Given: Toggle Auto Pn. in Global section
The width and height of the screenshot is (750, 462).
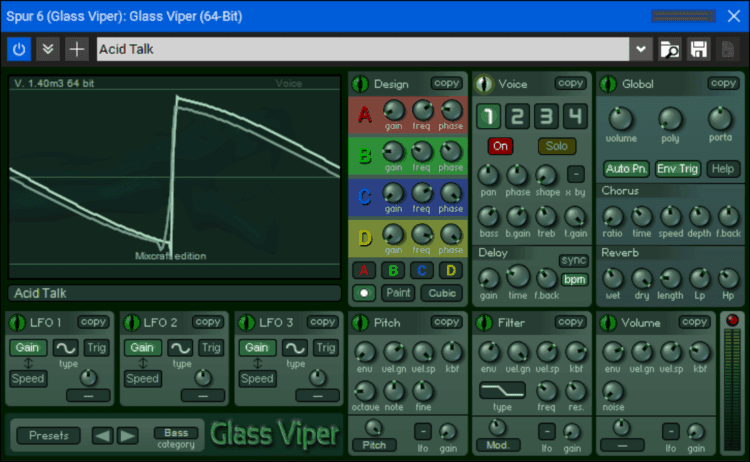Looking at the screenshot, I should click(626, 169).
